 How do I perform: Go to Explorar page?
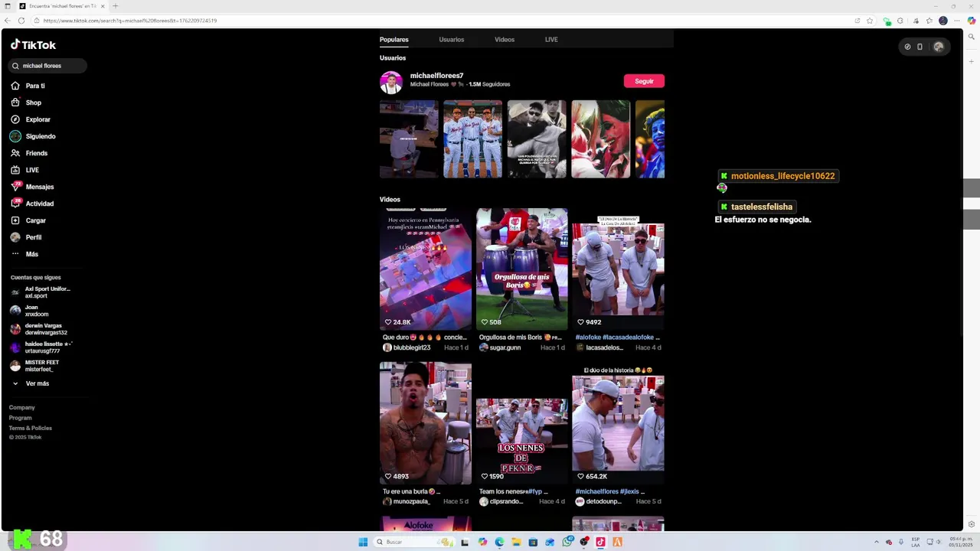pos(31,119)
